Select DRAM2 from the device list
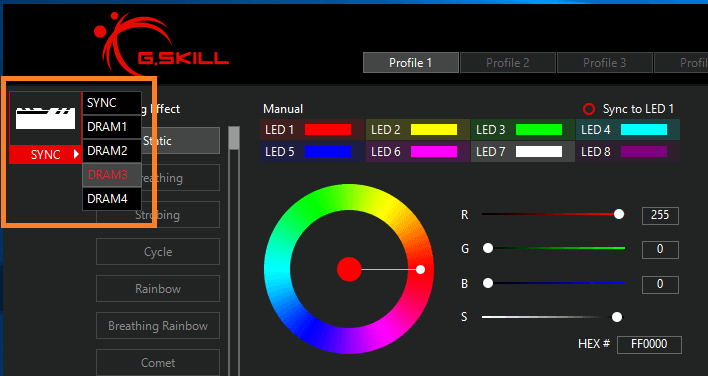The width and height of the screenshot is (708, 376). (x=112, y=151)
